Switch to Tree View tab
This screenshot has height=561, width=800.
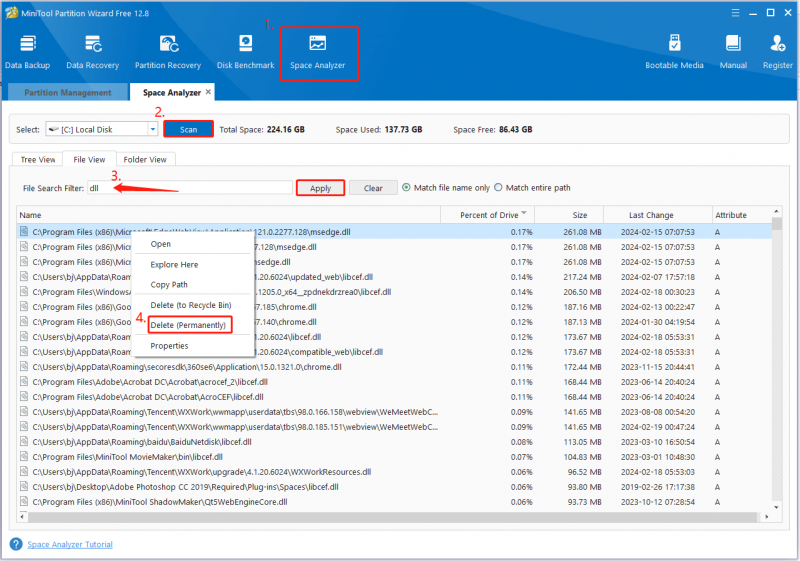tap(38, 160)
